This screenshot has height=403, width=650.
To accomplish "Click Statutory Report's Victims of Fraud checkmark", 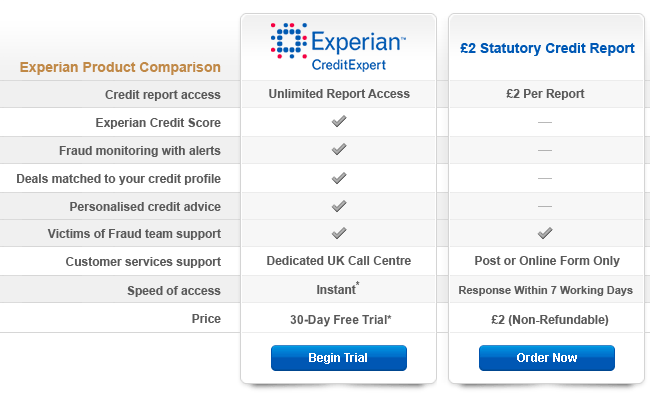I will 545,233.
